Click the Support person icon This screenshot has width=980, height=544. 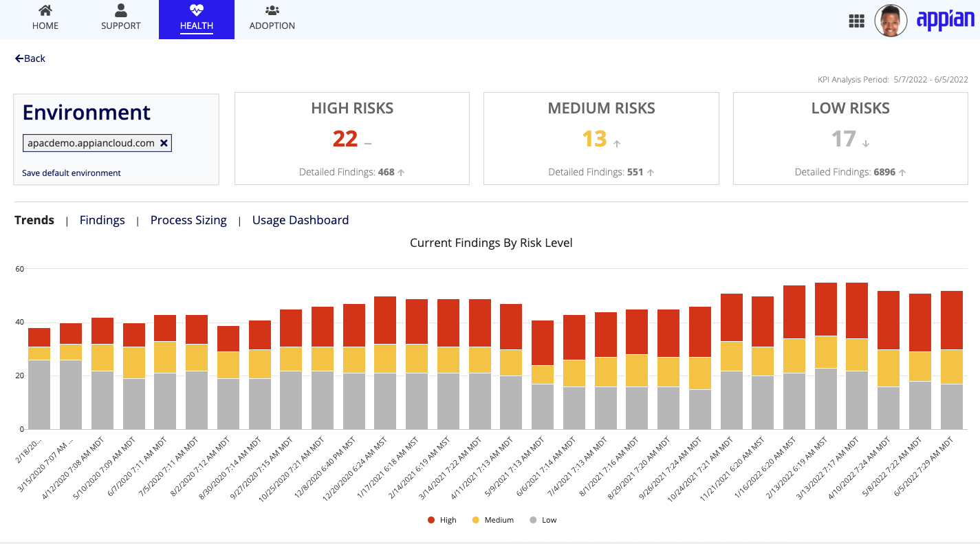tap(121, 10)
